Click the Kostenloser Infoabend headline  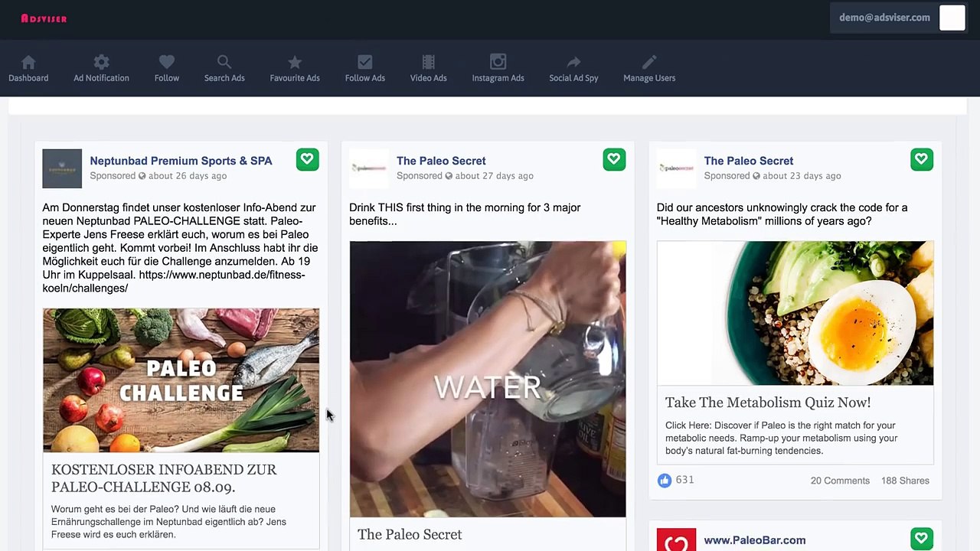point(164,478)
